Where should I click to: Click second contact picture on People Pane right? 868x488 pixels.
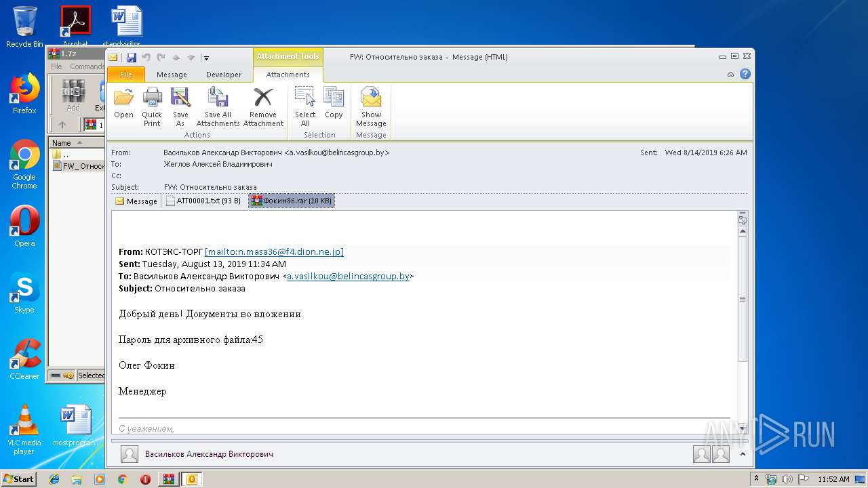(x=721, y=454)
